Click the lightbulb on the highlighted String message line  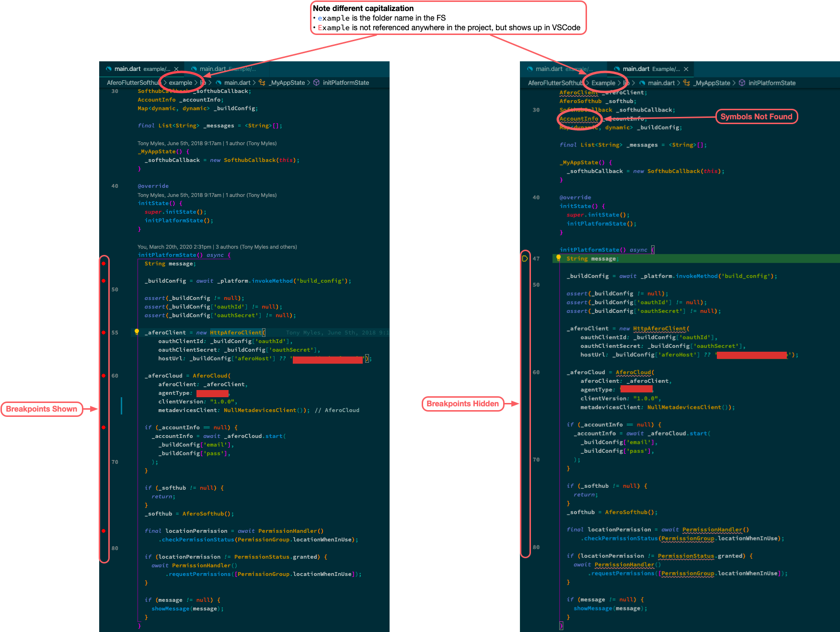[x=559, y=258]
